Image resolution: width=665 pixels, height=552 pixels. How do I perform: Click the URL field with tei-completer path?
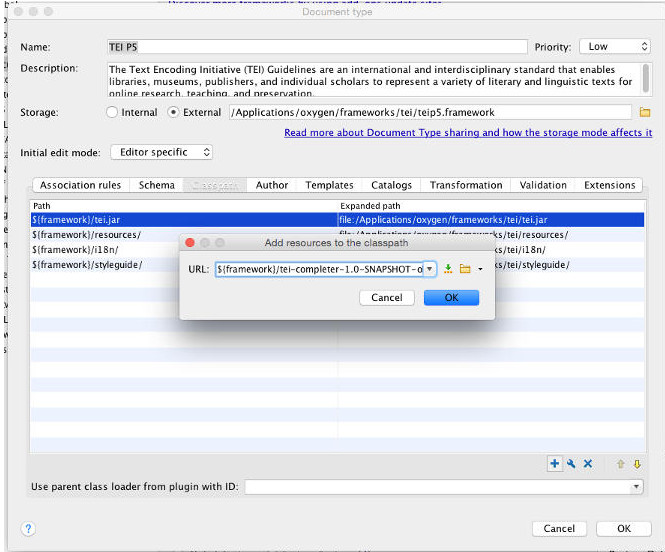(320, 269)
